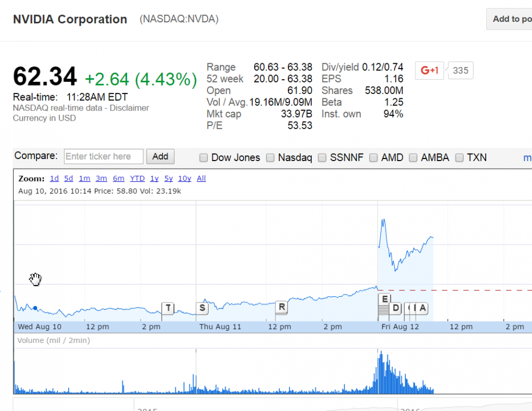
Task: Click the Thu Aug 11 date label
Action: pos(220,327)
